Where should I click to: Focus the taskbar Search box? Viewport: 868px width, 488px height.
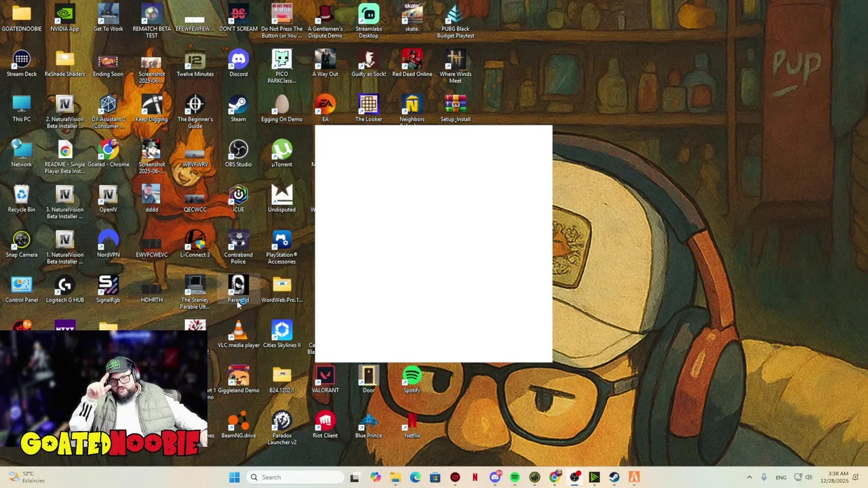point(295,477)
